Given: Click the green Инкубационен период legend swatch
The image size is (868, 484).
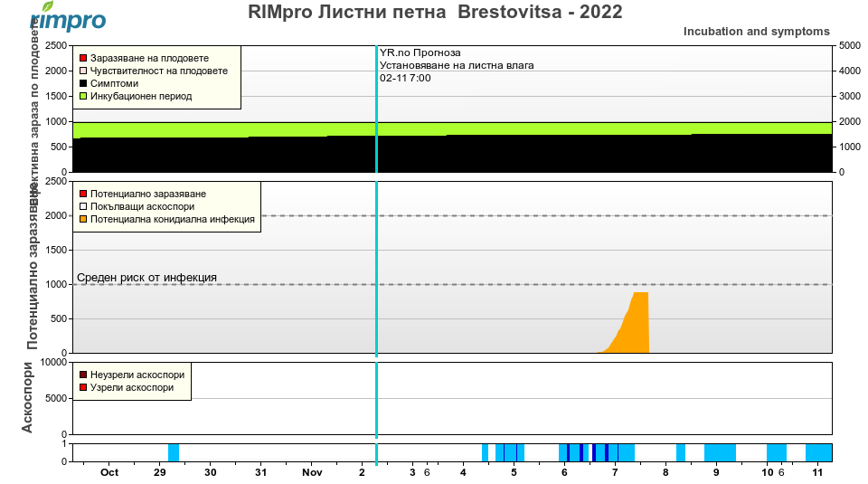Looking at the screenshot, I should tap(83, 97).
